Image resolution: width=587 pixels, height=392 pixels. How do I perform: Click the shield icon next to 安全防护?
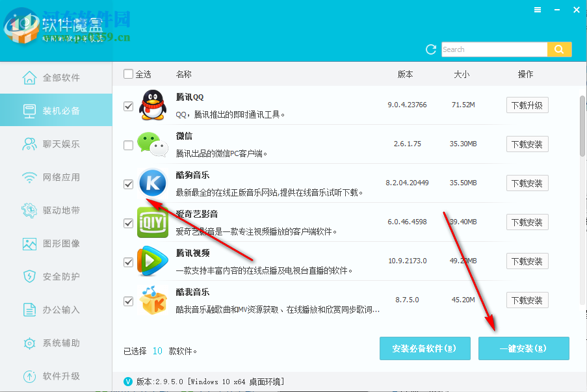[29, 277]
